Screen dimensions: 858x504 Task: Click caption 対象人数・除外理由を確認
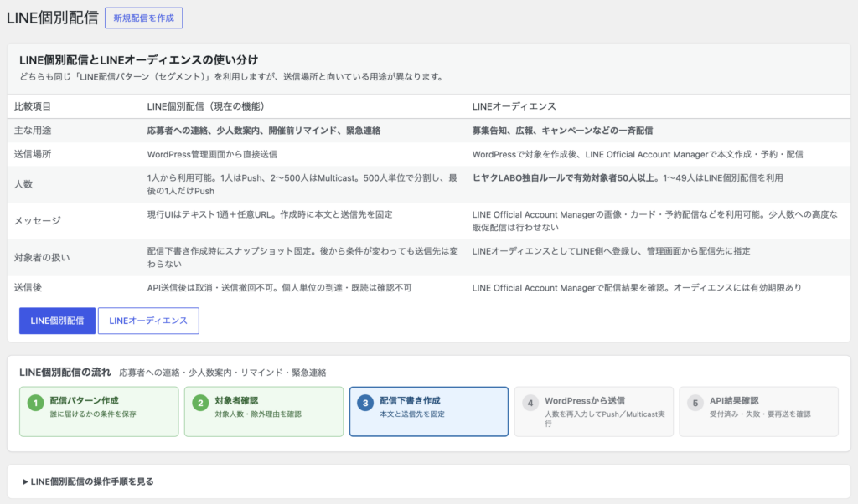pos(258,414)
